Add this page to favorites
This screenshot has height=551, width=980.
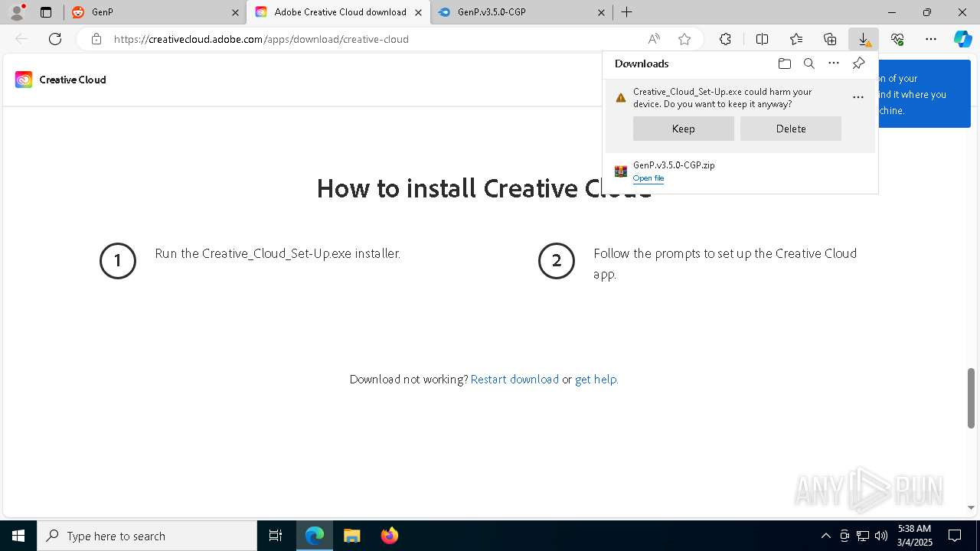coord(684,39)
